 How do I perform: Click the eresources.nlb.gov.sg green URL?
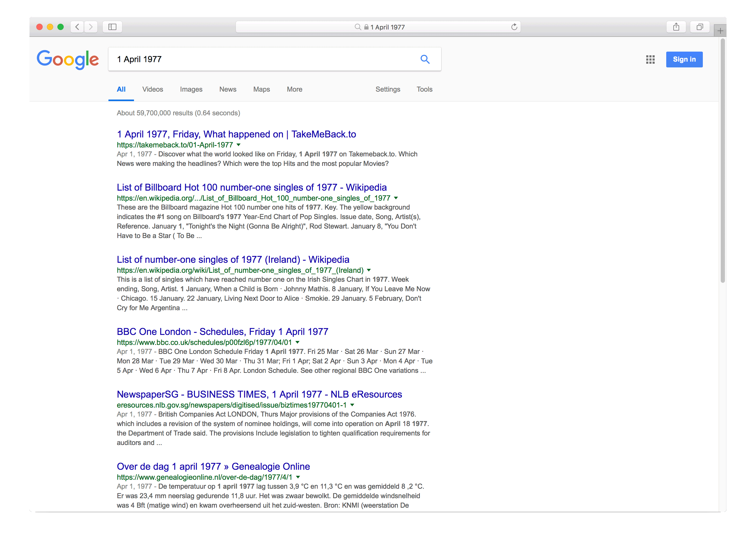pos(232,405)
